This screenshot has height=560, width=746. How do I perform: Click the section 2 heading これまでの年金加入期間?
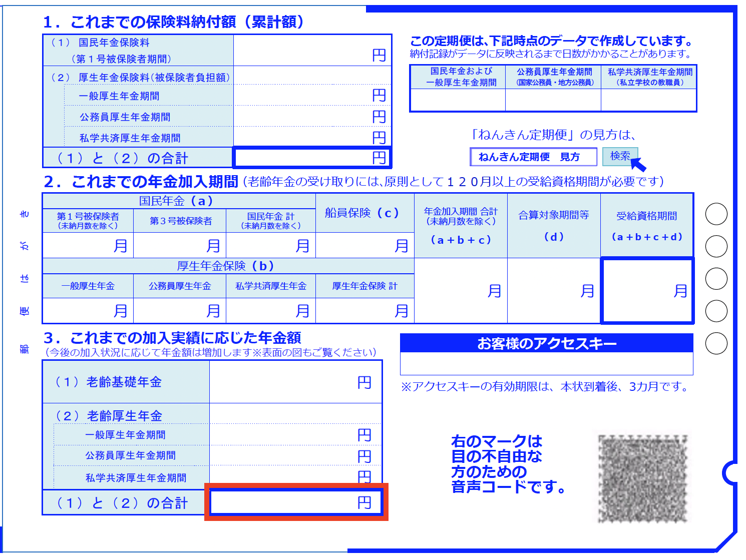141,182
